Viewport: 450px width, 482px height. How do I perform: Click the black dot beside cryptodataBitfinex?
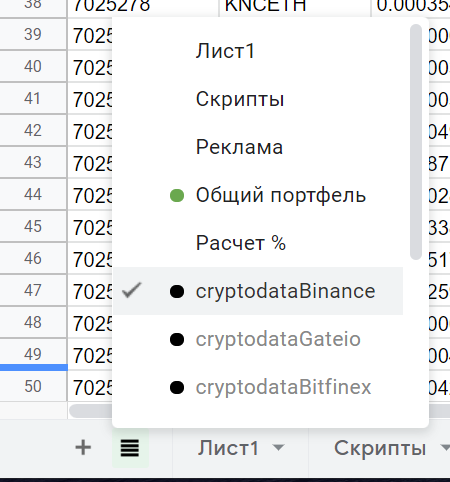pyautogui.click(x=177, y=387)
